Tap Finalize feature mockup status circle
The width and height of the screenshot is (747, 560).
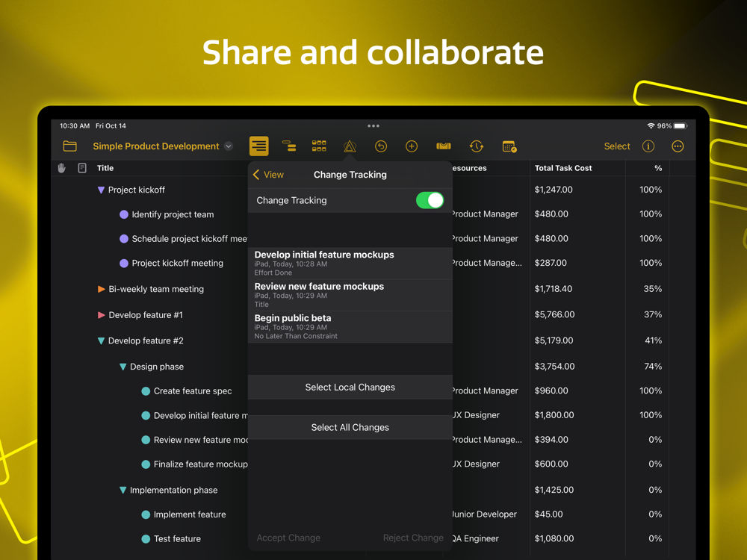[x=146, y=464]
